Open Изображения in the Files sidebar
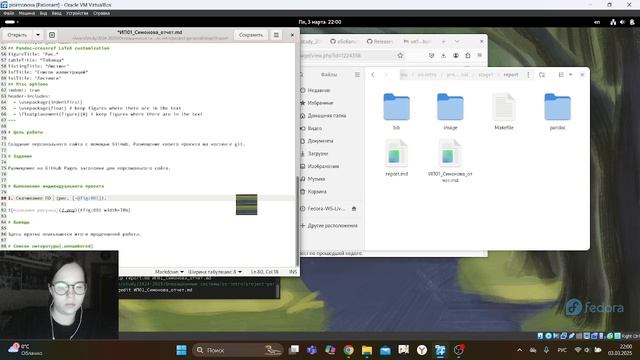The image size is (640, 360). point(331,167)
